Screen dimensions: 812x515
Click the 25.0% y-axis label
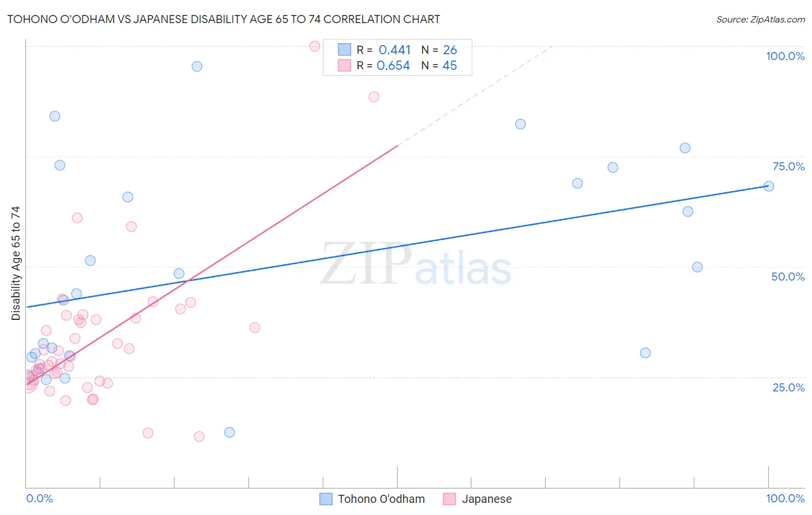click(x=788, y=387)
